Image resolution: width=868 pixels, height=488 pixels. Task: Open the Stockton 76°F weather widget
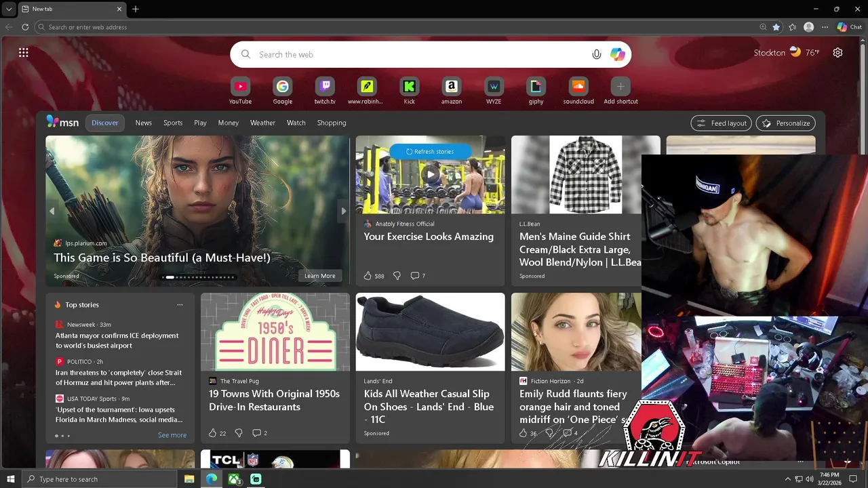787,53
